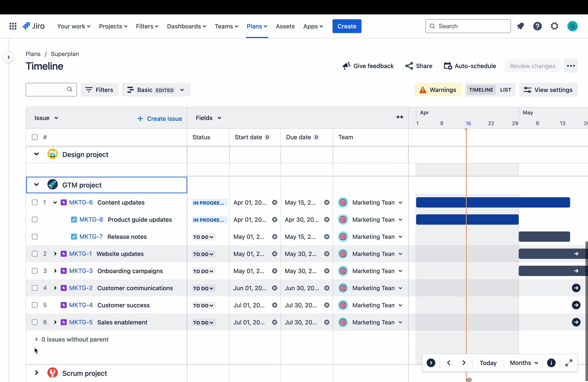Check the MKTG-7 Release notes checkbox

point(35,237)
